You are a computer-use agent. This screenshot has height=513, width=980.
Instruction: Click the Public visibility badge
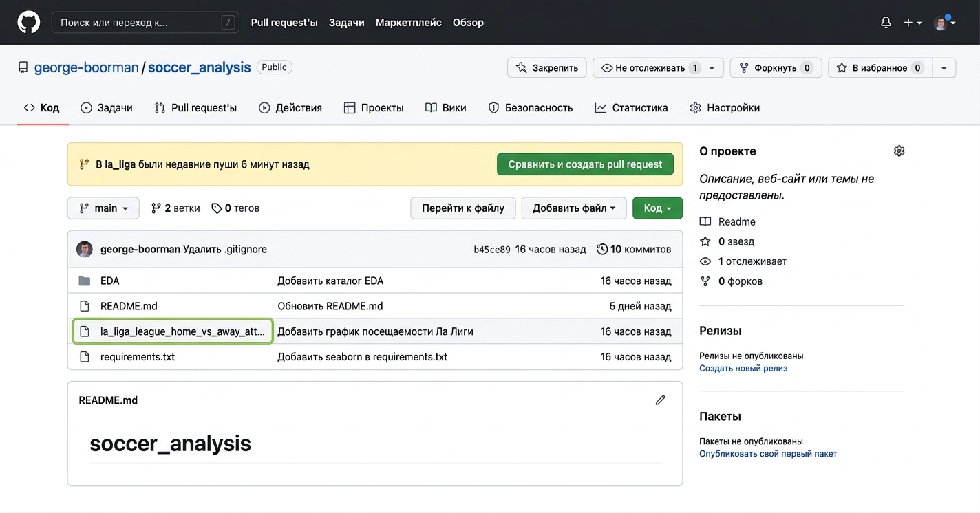pyautogui.click(x=275, y=67)
